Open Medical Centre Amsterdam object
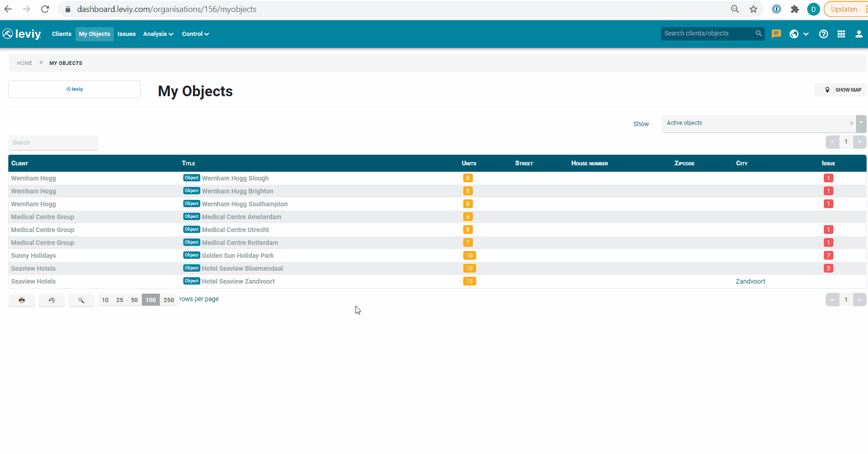Viewport: 868px width, 454px height. coord(242,217)
